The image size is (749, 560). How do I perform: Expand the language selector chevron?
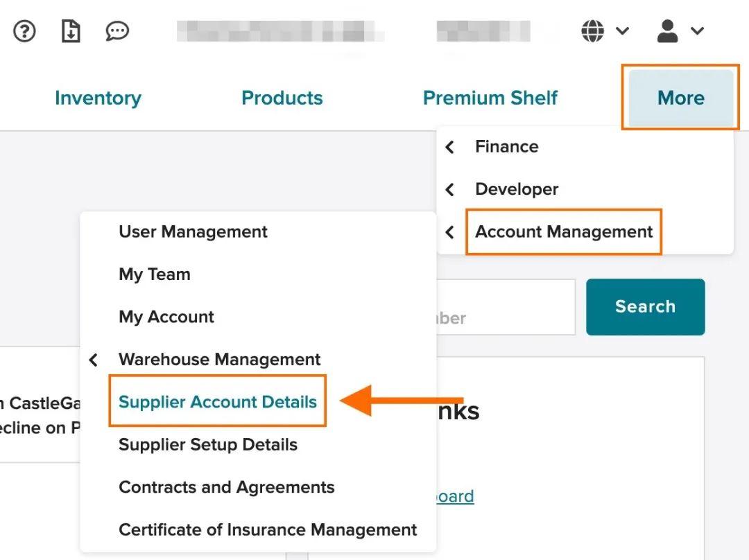622,31
